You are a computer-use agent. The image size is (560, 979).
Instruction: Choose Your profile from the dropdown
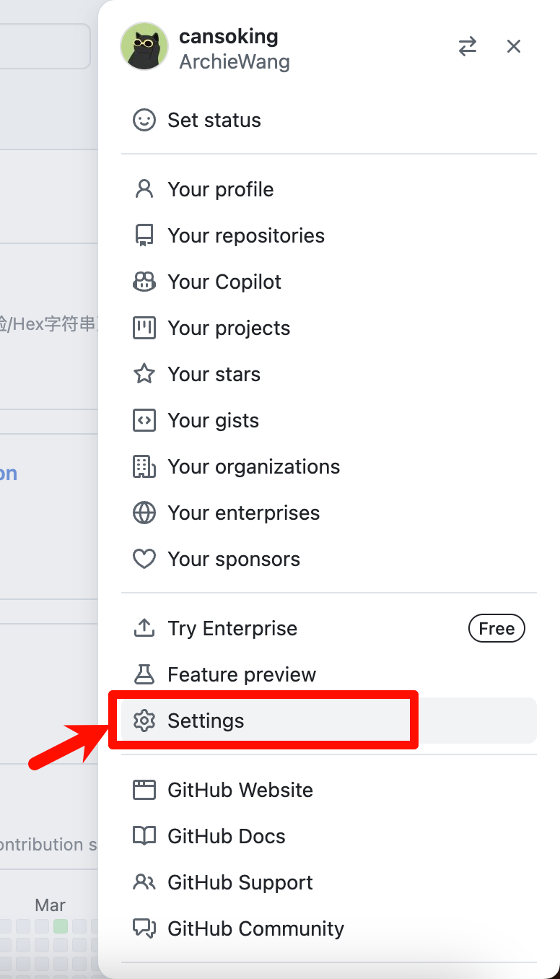[x=220, y=189]
